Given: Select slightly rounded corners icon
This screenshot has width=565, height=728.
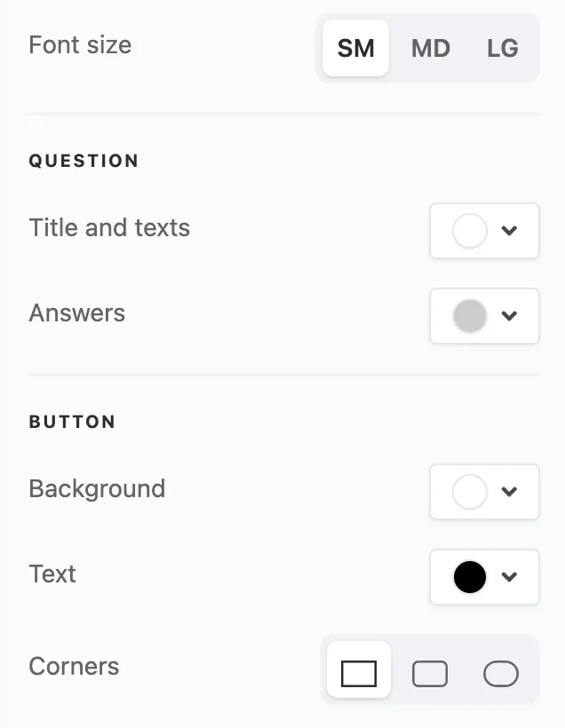Looking at the screenshot, I should pos(430,674).
